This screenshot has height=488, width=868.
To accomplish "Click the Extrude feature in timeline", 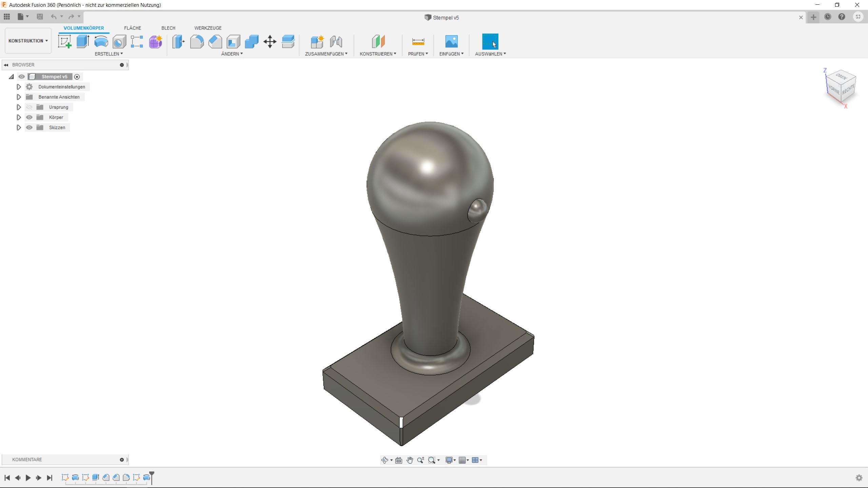I will [96, 477].
